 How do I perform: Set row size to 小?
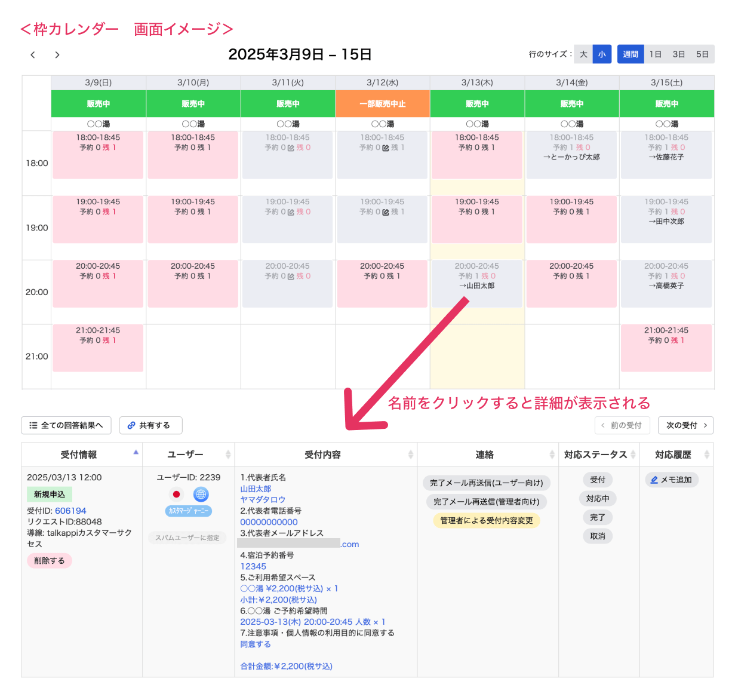pyautogui.click(x=602, y=54)
